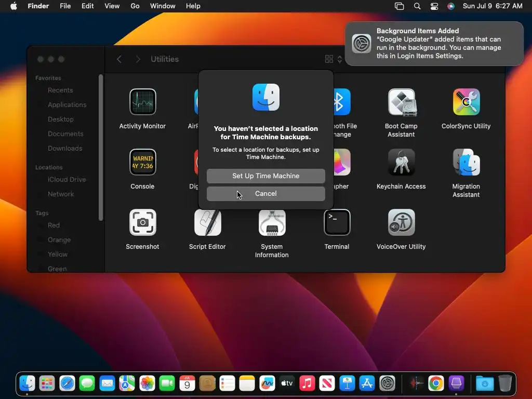Viewport: 532px width, 399px height.
Task: Open ColorSync Utility
Action: pyautogui.click(x=466, y=102)
